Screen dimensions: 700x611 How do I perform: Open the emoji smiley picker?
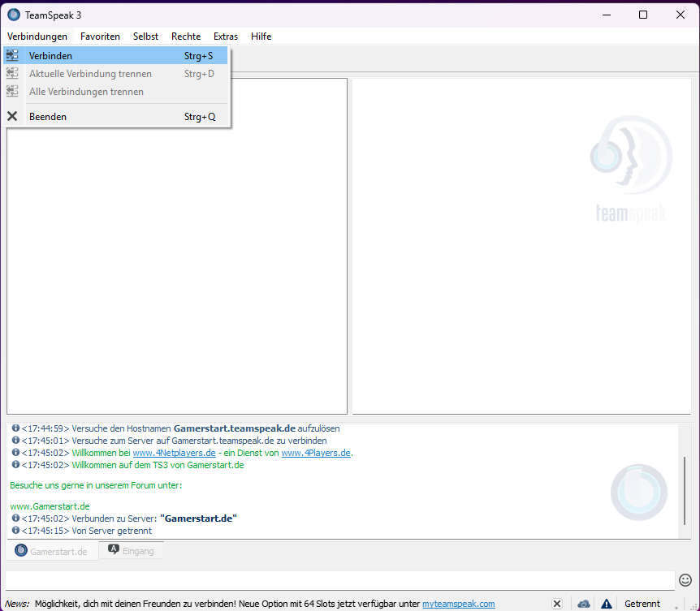click(685, 580)
